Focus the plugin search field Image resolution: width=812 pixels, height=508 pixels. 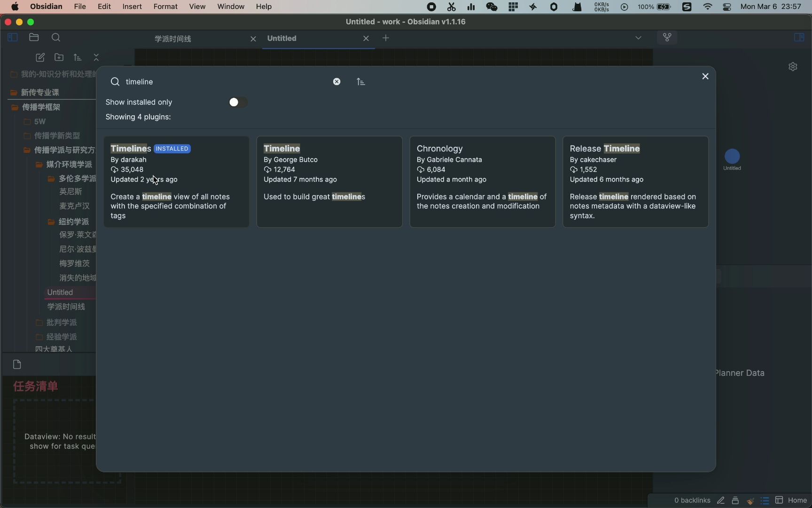tap(226, 82)
